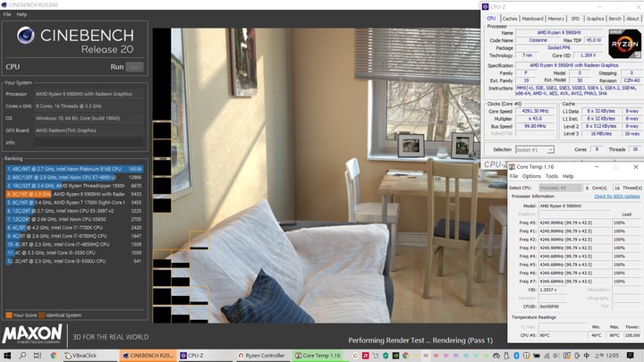Click the network tray icon
644x362 pixels.
click(x=547, y=356)
